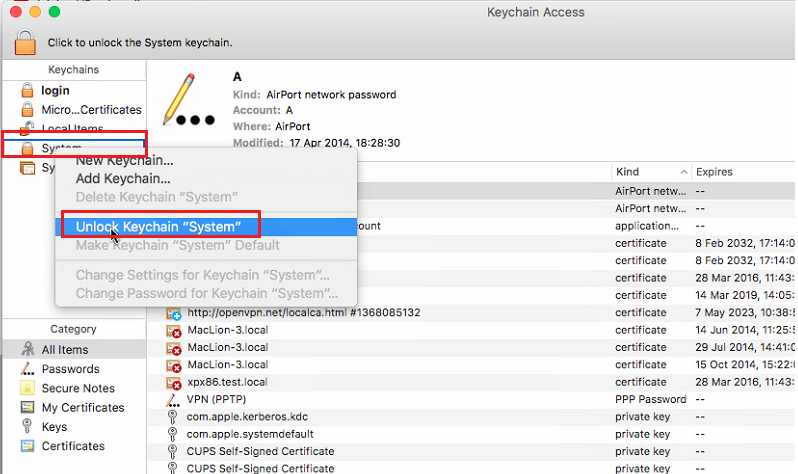
Task: Click Delete Keychain "System" menu entry
Action: [157, 197]
